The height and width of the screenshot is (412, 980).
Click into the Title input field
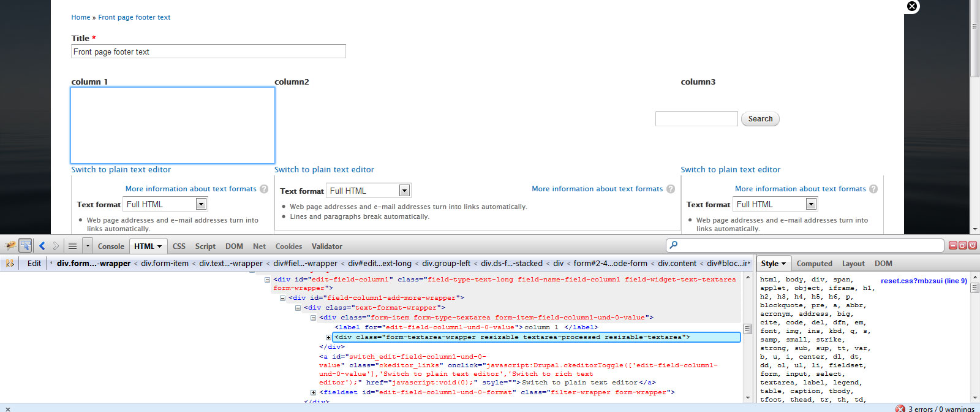pyautogui.click(x=208, y=51)
